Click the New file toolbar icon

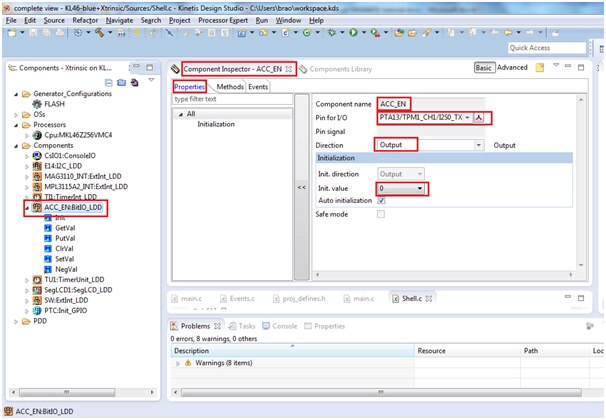pos(12,33)
